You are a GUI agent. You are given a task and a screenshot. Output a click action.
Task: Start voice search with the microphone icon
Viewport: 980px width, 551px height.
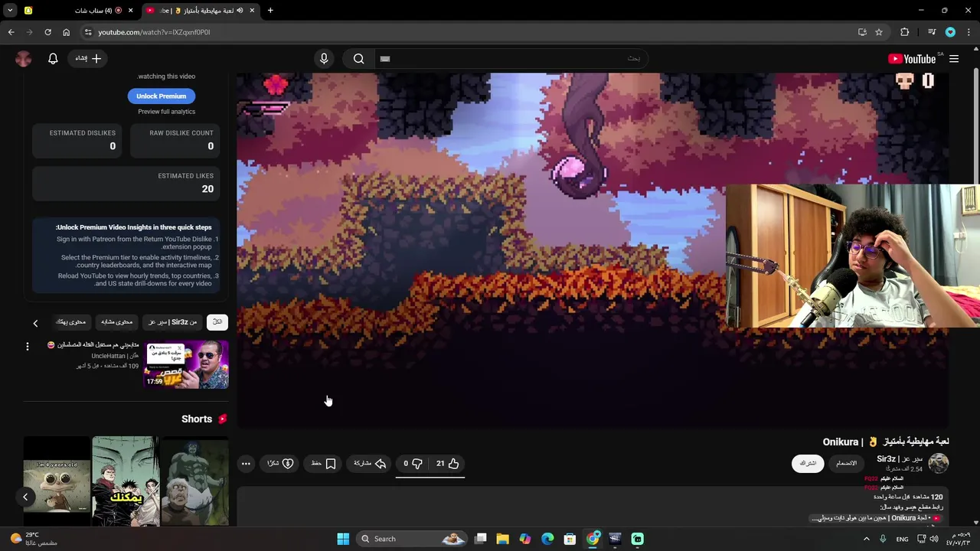tap(324, 59)
